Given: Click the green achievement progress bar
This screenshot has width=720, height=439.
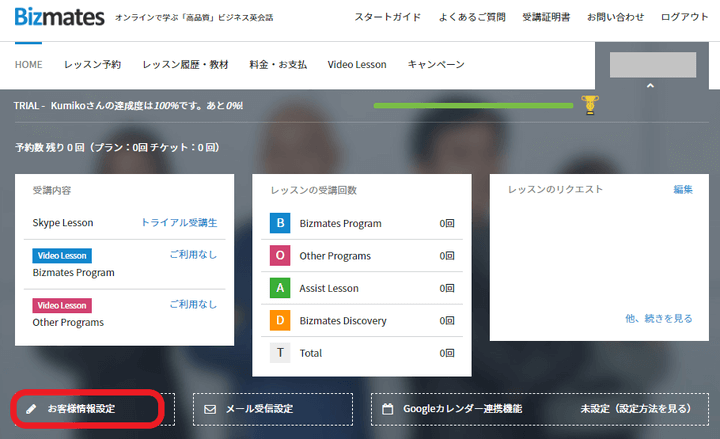Looking at the screenshot, I should (x=473, y=106).
